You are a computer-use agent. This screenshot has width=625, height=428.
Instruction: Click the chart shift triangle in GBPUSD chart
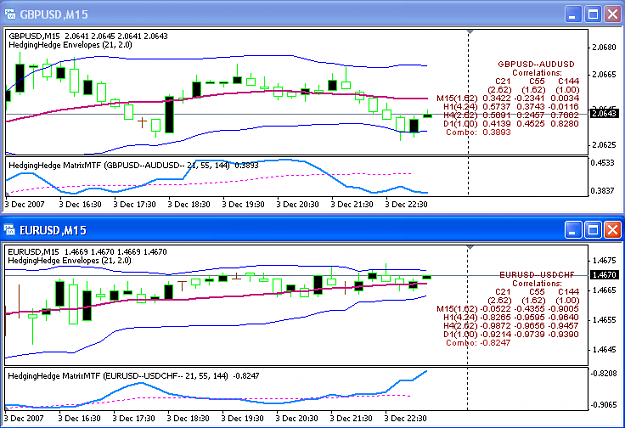pos(470,31)
